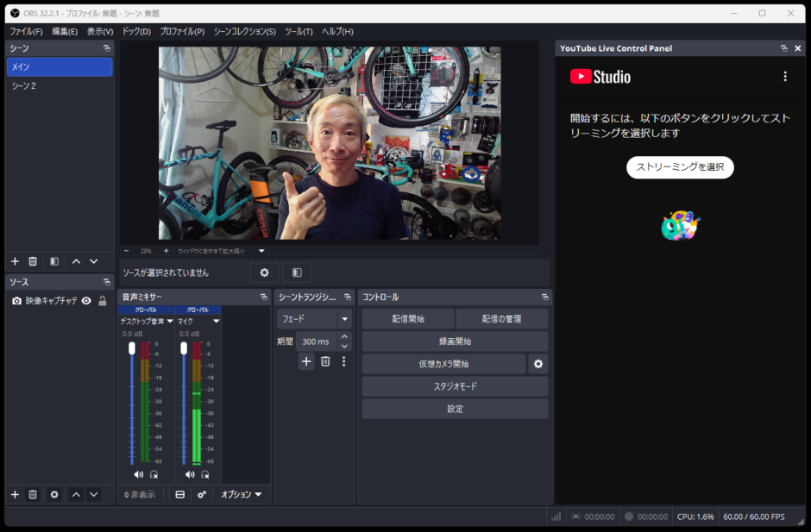Viewport: 811px width, 532px height.
Task: Open the ヘルプ(H) menu
Action: (x=337, y=32)
